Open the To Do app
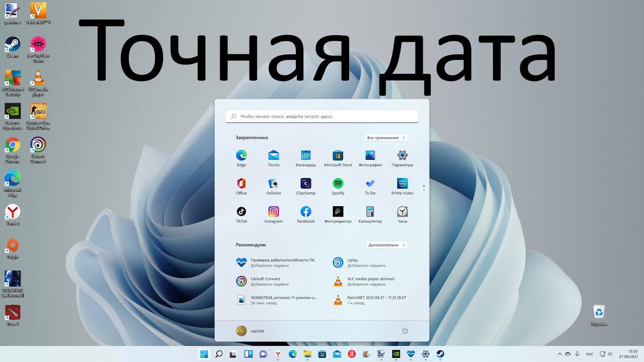 pyautogui.click(x=370, y=186)
